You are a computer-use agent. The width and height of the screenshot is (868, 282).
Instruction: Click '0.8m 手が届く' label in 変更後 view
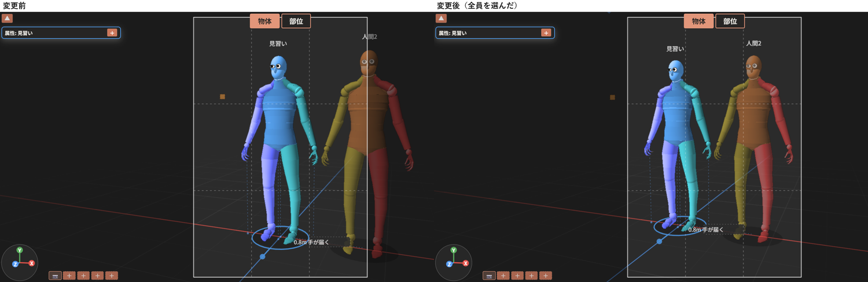[x=706, y=229]
